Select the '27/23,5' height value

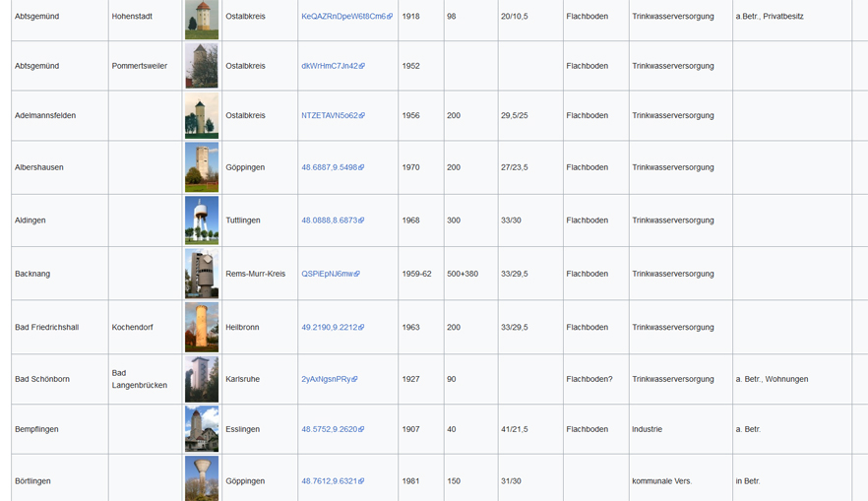pos(515,167)
